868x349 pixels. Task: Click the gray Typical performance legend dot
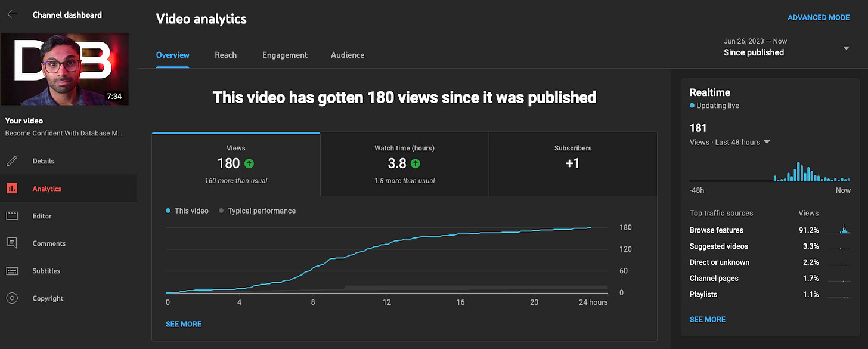tap(221, 211)
